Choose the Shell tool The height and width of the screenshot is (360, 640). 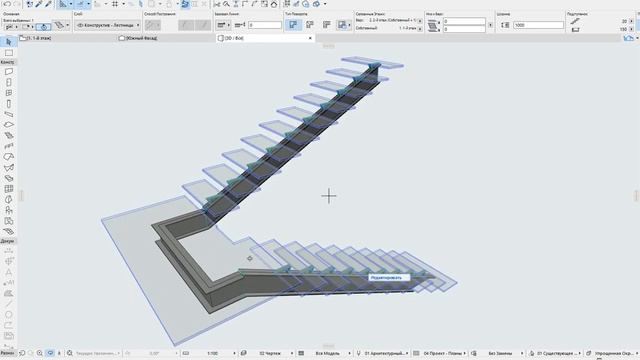9,168
